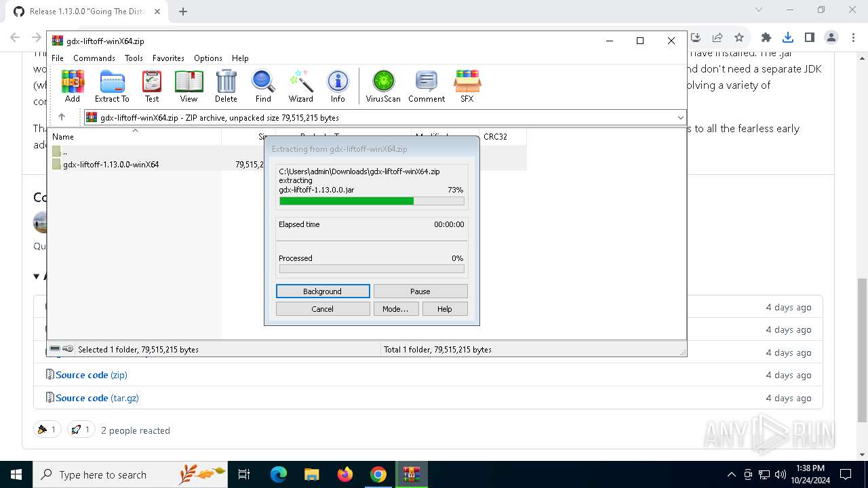Open the WinRAR Help menu

240,58
